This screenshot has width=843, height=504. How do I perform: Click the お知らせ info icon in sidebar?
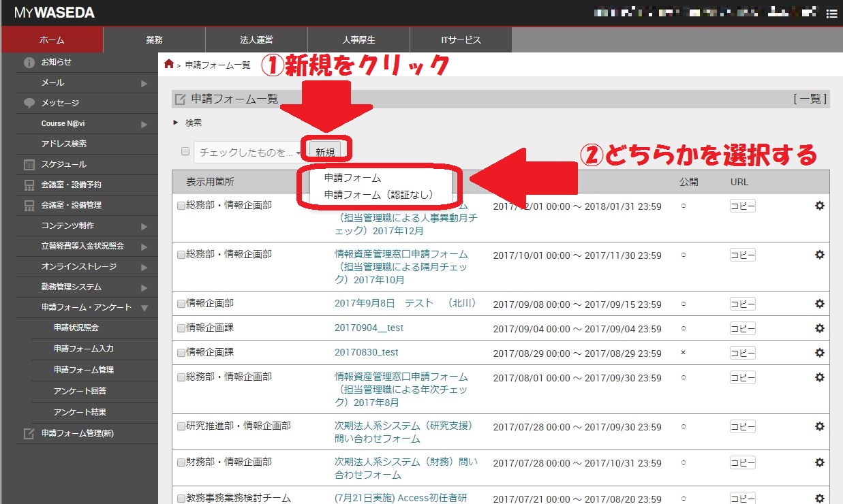29,63
